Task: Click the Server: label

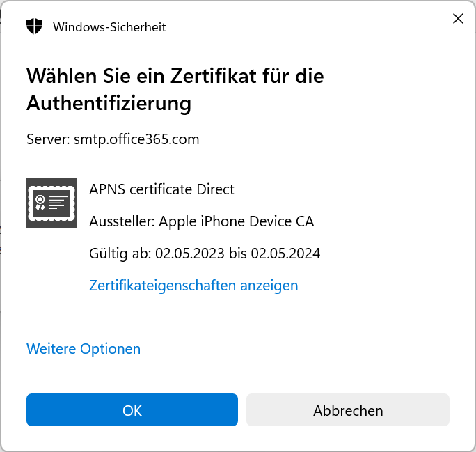Action: (48, 139)
